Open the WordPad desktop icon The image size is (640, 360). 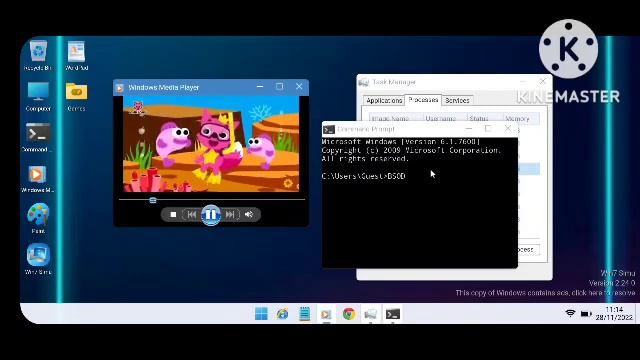point(76,55)
